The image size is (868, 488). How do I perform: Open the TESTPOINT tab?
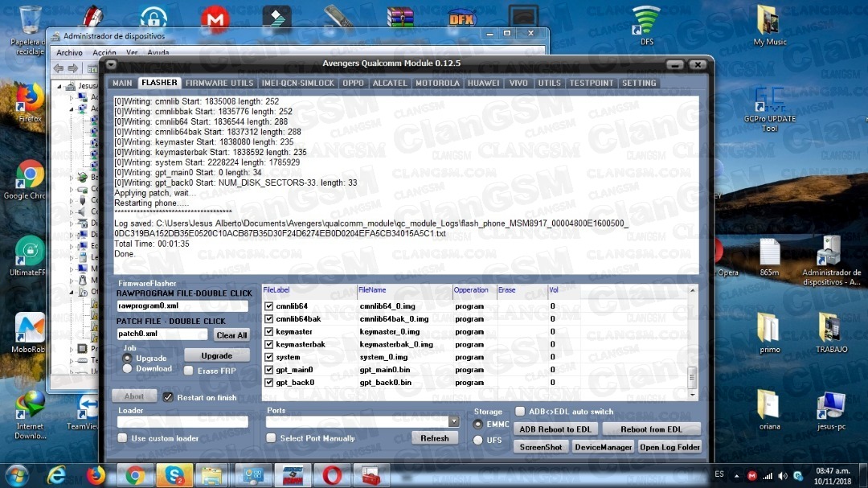[592, 83]
